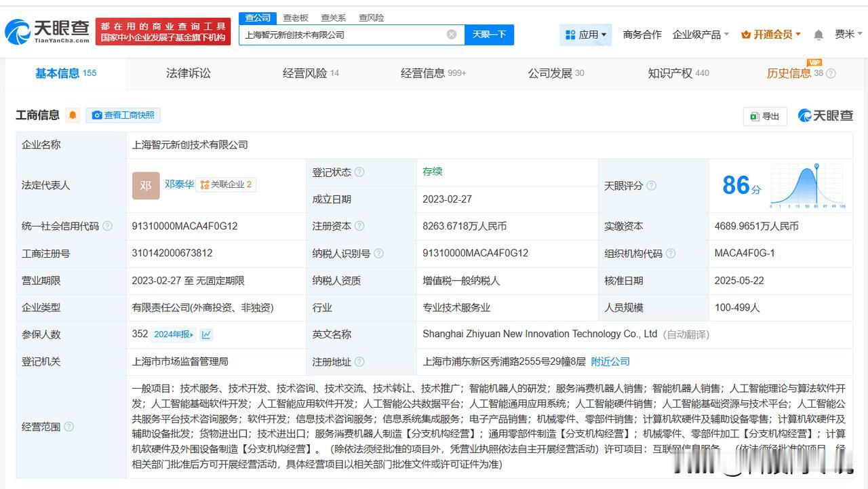Click help icon beside 组织机构代码
The width and height of the screenshot is (868, 489).
(671, 254)
